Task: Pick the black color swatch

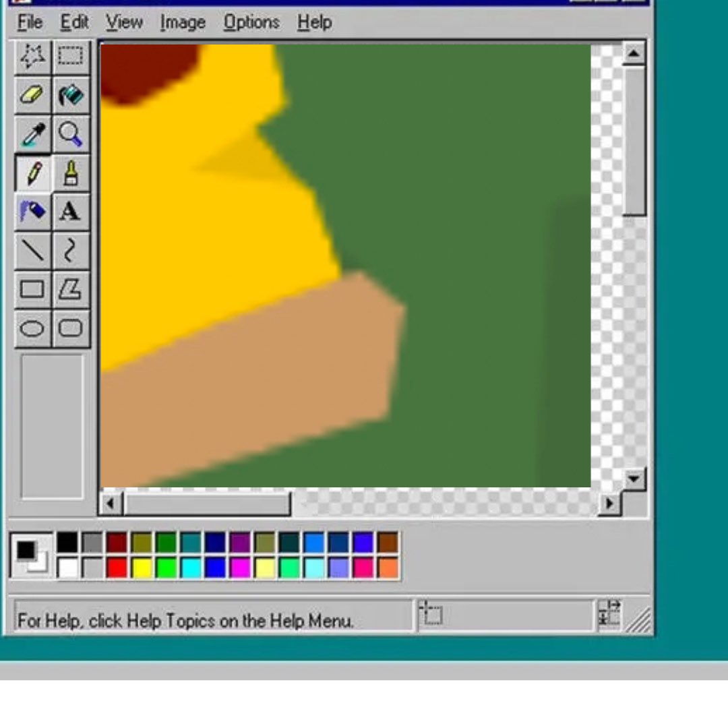Action: coord(67,542)
